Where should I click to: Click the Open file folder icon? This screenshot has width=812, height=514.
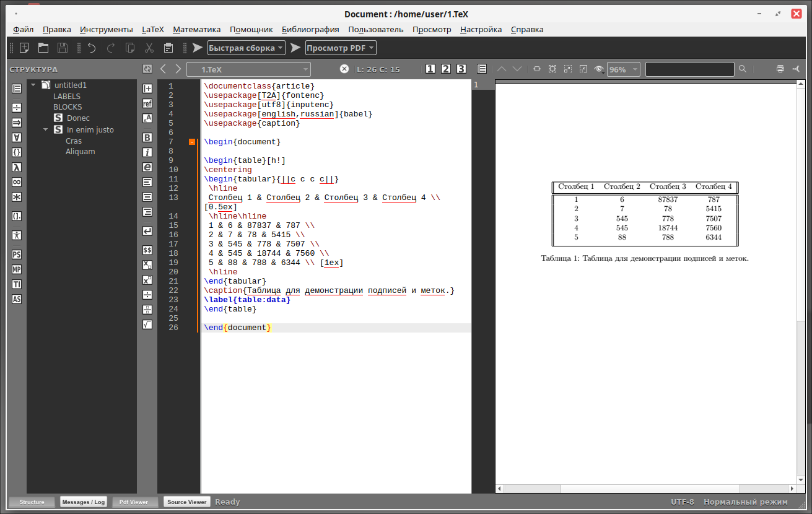(43, 48)
